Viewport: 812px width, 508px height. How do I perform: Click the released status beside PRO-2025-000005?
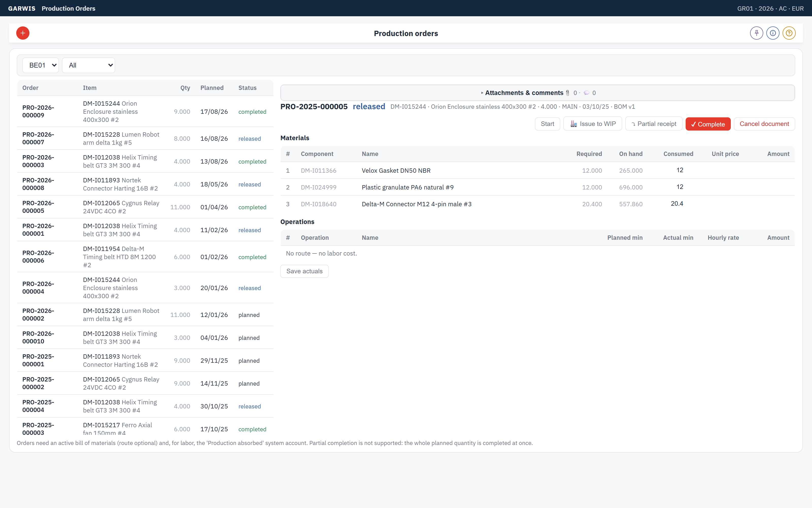[x=369, y=106]
